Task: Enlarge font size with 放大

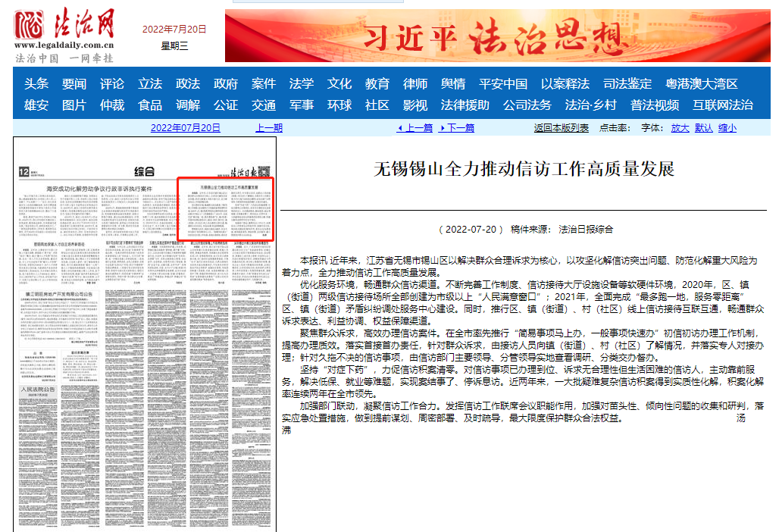Action: (x=680, y=128)
